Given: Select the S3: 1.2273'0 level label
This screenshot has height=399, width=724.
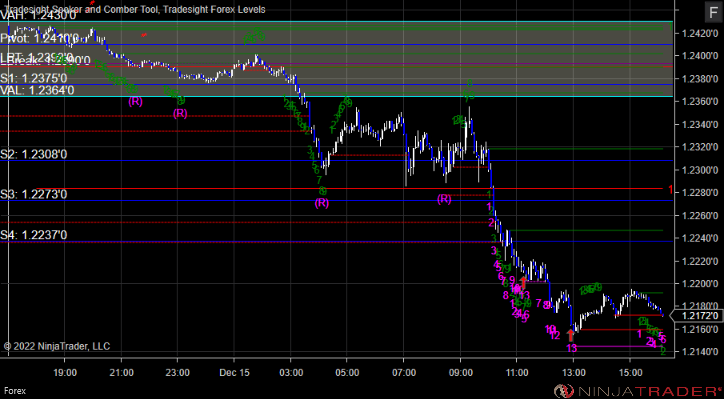Looking at the screenshot, I should [x=33, y=194].
